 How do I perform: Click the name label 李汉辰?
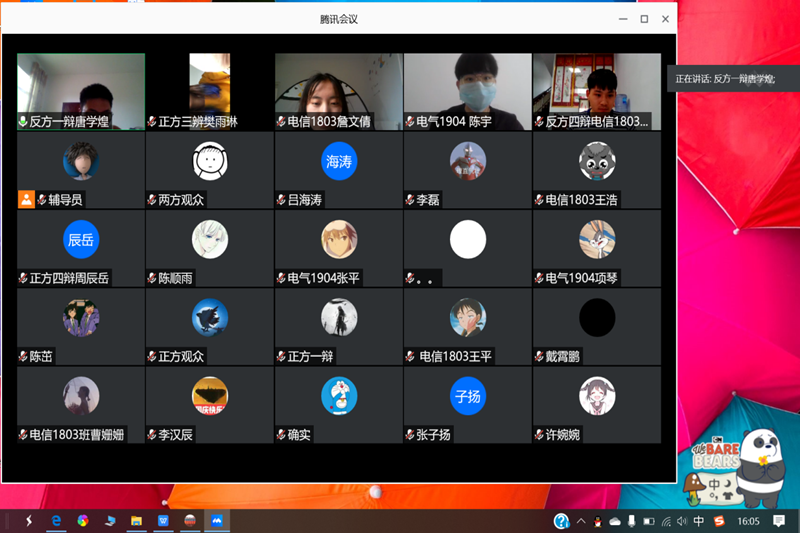tap(175, 435)
